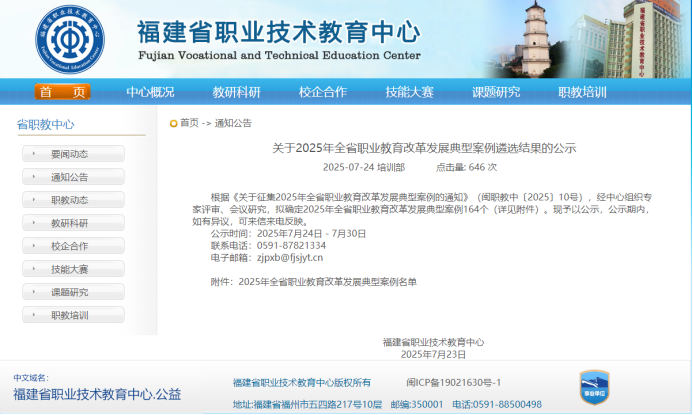Click the orange breadcrumb bullet icon
The width and height of the screenshot is (693, 415).
pos(173,123)
